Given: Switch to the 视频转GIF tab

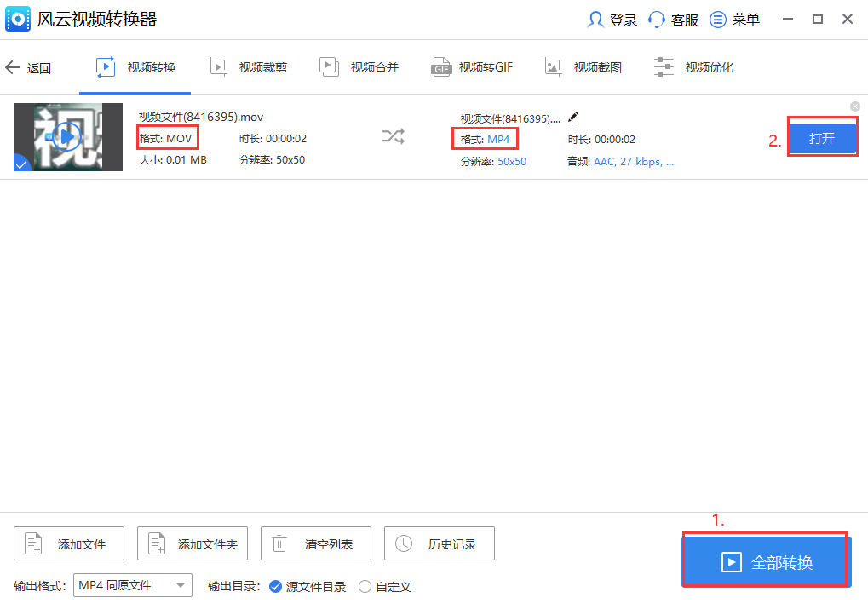Looking at the screenshot, I should point(472,67).
